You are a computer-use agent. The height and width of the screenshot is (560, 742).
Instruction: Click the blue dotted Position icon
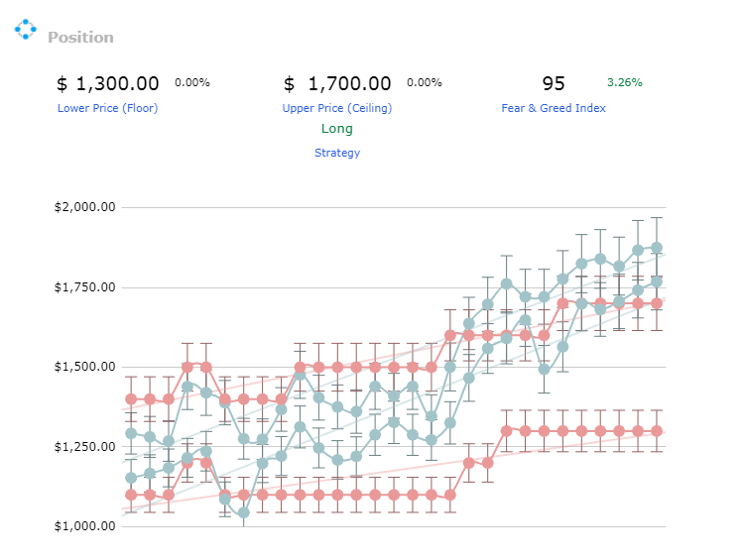[25, 30]
